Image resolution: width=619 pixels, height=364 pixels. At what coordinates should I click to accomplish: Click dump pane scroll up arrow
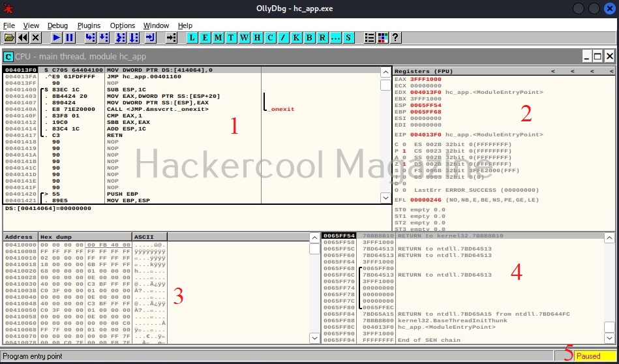tap(314, 238)
